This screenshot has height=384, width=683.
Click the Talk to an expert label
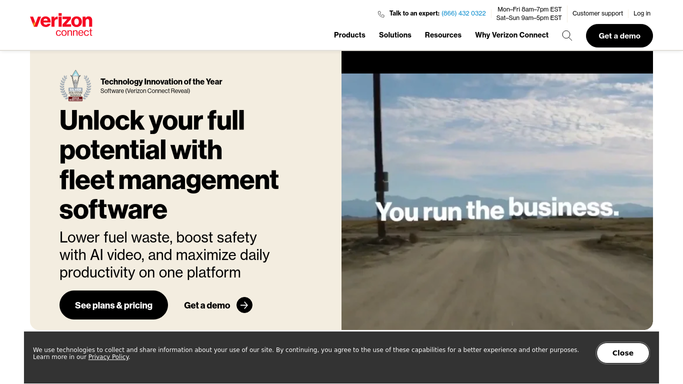[414, 13]
